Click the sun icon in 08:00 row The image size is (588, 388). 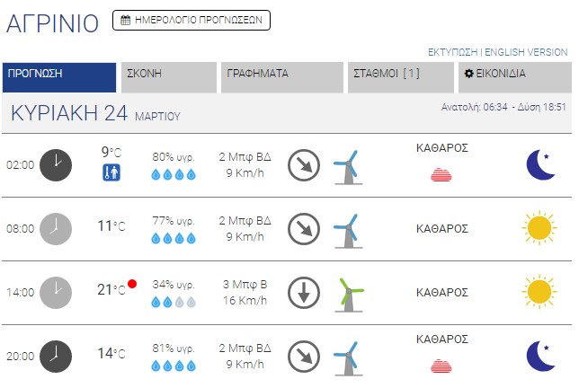click(539, 228)
